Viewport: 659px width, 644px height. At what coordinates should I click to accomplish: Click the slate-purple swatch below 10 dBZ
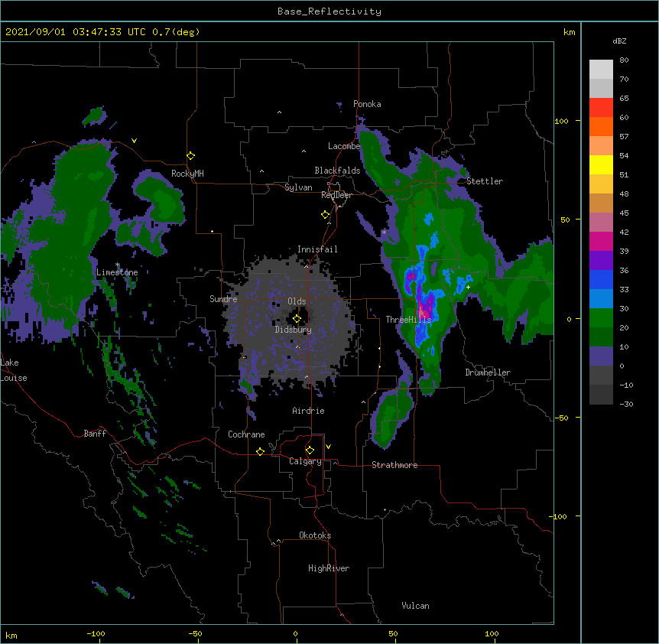tap(601, 356)
